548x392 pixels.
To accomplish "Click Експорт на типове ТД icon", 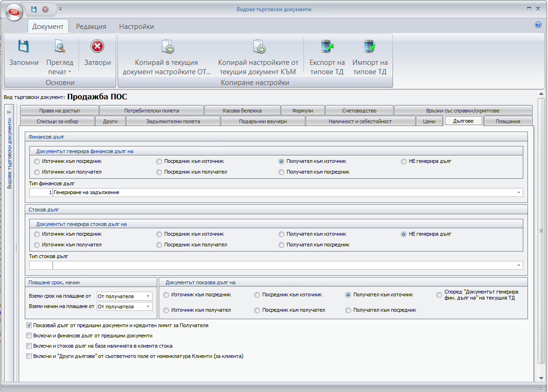I will coord(327,46).
